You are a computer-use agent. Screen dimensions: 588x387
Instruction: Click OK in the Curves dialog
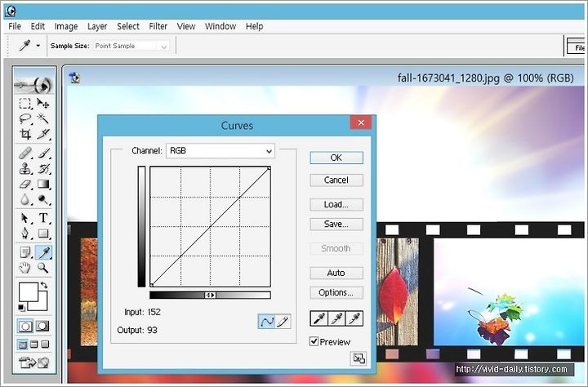[x=336, y=158]
